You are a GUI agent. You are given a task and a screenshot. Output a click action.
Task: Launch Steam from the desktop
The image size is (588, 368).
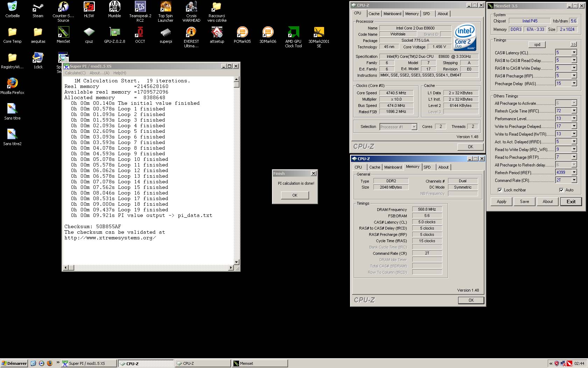38,9
